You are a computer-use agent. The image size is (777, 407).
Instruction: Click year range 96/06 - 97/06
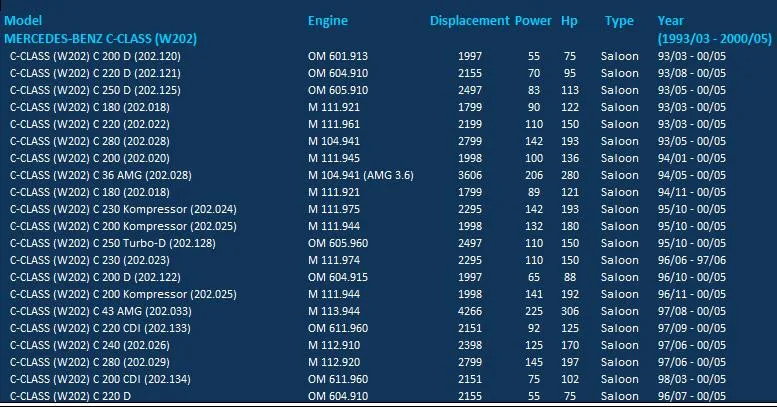pos(692,260)
